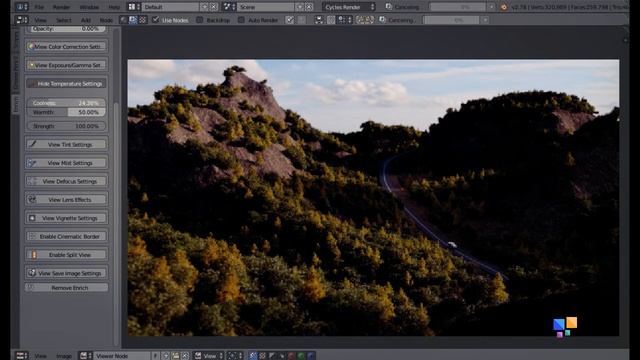Click Enable Cinematic Border button

[x=67, y=236]
